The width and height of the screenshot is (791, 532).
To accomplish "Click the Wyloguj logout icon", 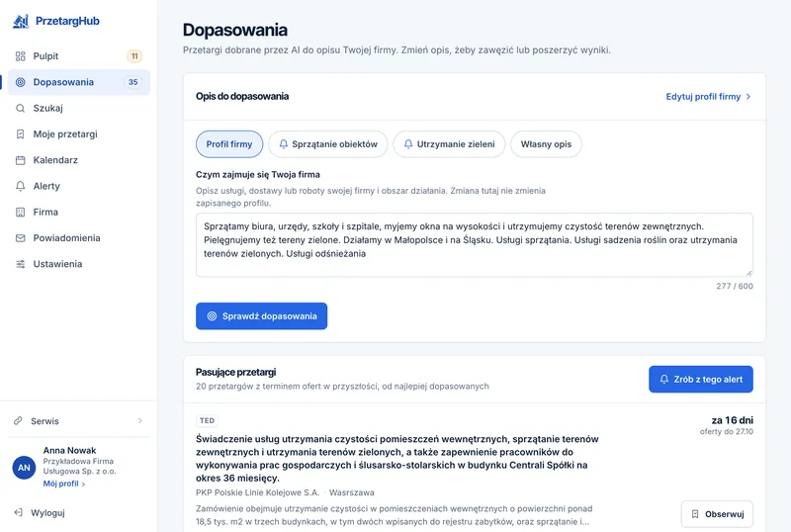I will 18,512.
